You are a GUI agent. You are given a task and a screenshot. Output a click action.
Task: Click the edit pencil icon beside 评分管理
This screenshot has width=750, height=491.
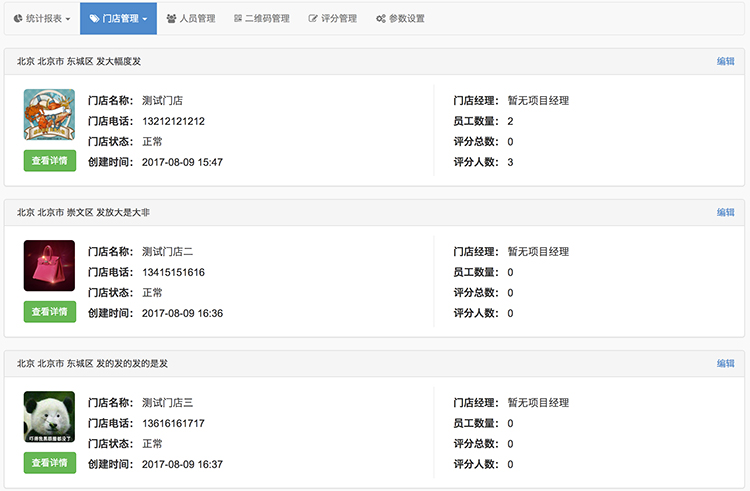click(x=313, y=19)
